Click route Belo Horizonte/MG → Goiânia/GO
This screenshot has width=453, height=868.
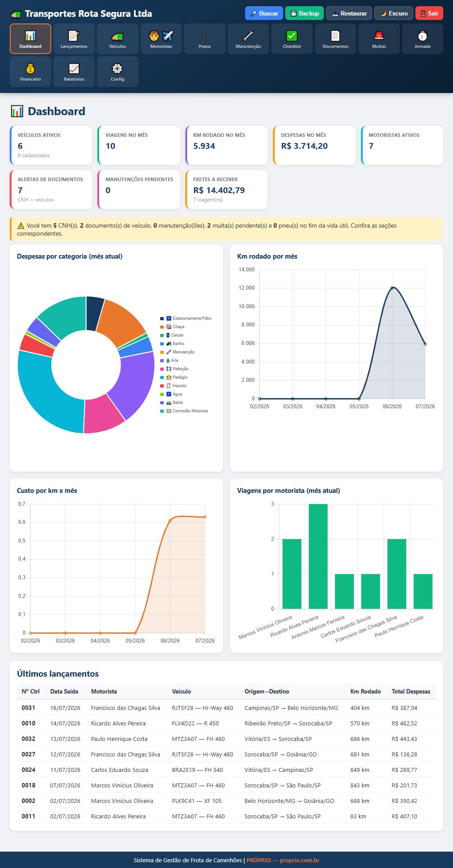click(289, 801)
